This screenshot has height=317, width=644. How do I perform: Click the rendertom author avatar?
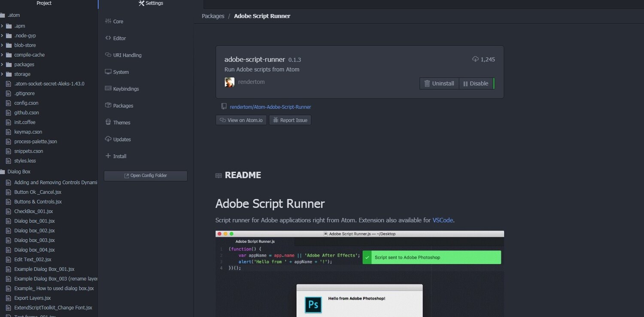[230, 82]
